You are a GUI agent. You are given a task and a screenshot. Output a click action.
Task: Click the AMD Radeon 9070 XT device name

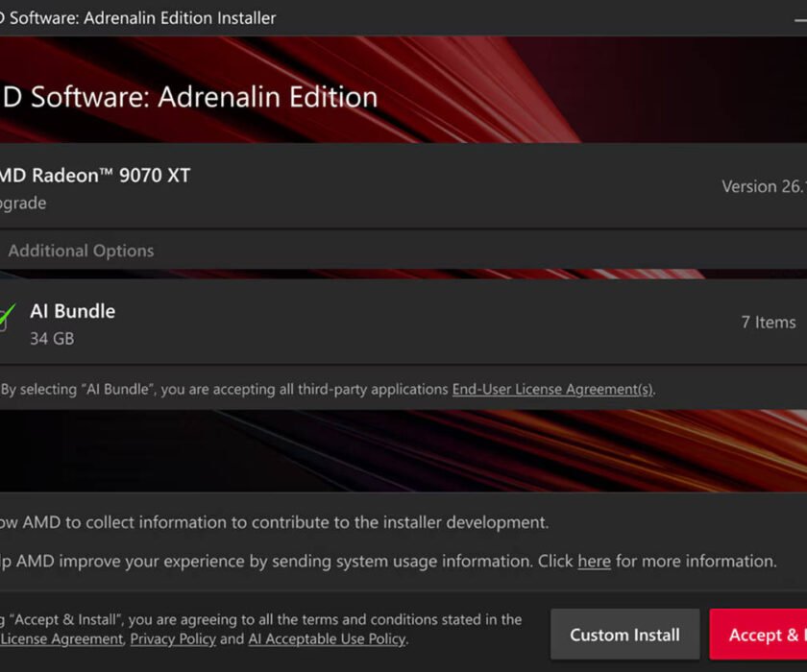(94, 175)
